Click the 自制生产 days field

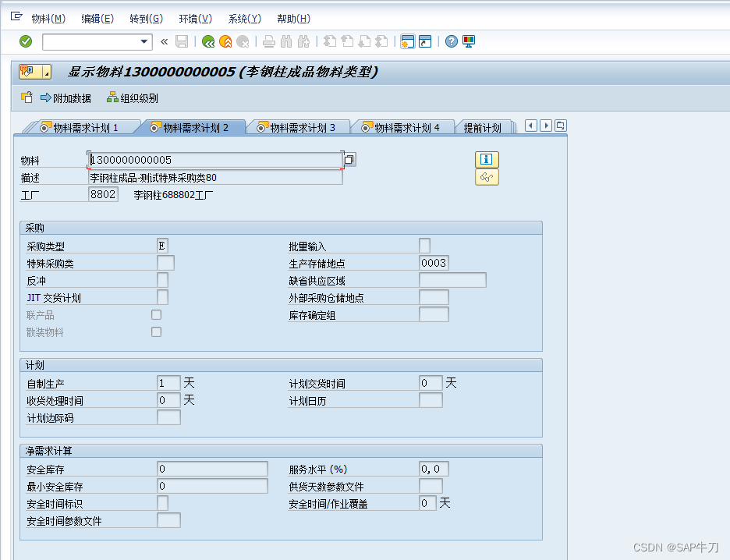pyautogui.click(x=168, y=383)
